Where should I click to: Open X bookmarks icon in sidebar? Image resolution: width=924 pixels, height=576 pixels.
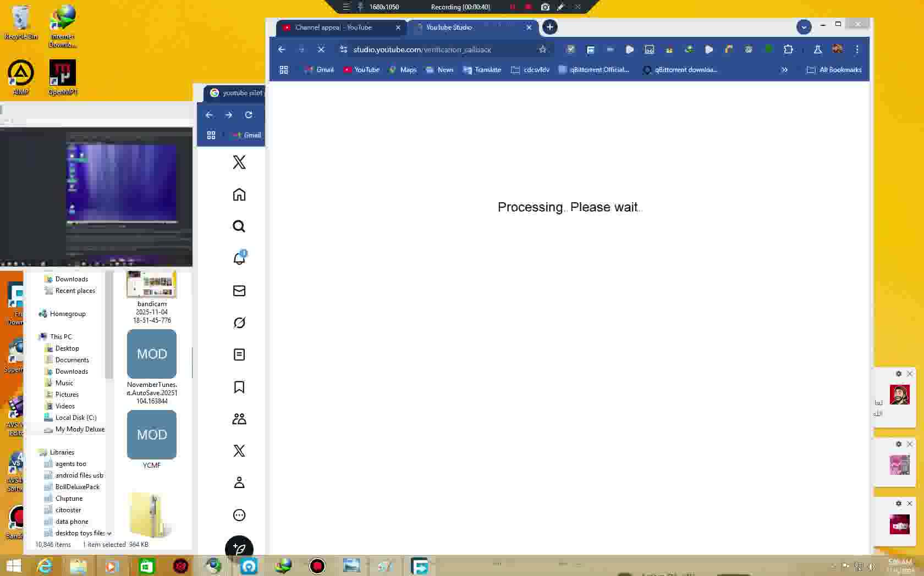pos(239,387)
